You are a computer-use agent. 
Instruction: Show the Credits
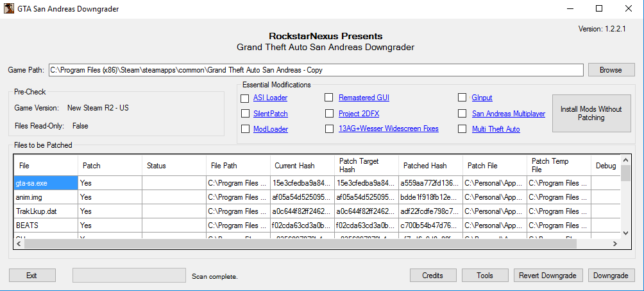click(x=432, y=276)
